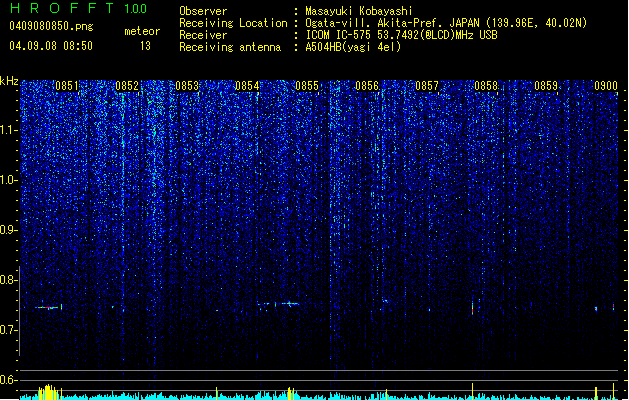
Task: Click the bright meteor echo before 0855
Action: click(x=290, y=304)
